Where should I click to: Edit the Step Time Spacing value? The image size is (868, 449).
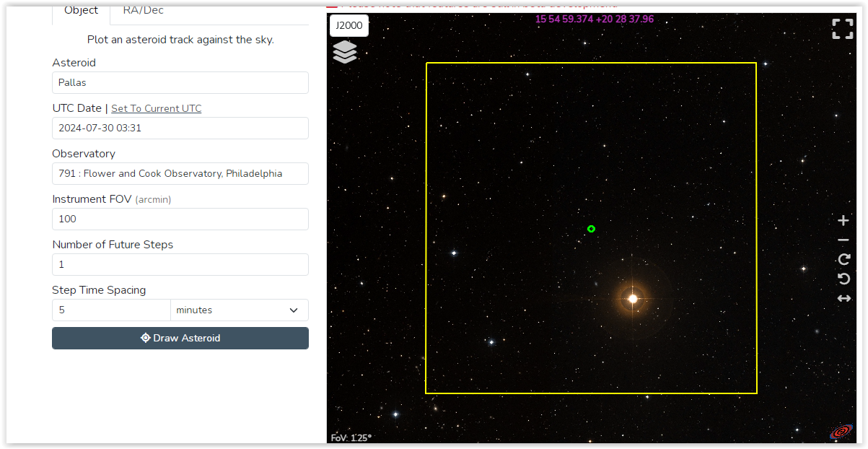click(111, 310)
